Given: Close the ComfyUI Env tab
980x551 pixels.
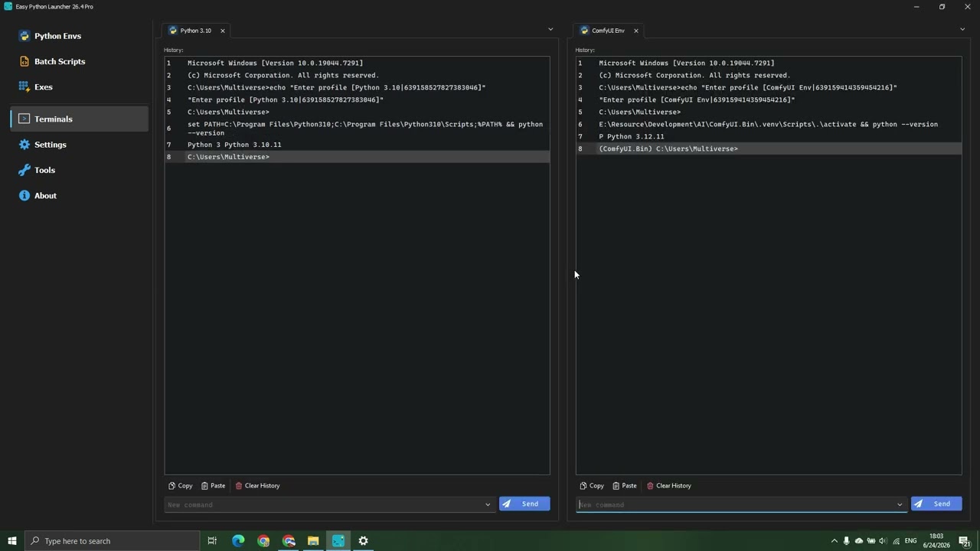Looking at the screenshot, I should [635, 31].
